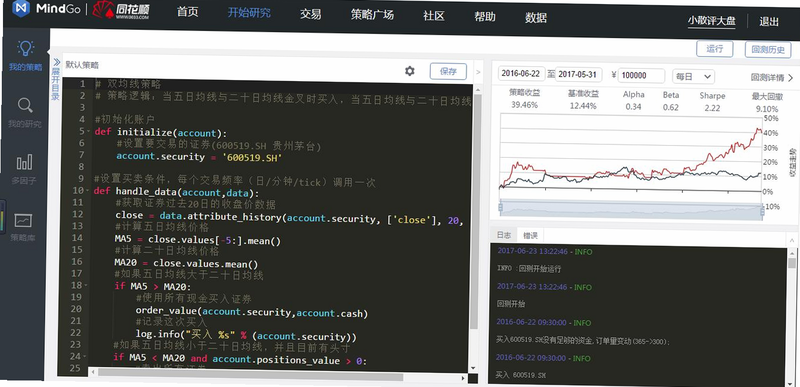Open 策略广场 menu item
Screen dimensions: 800x387
tap(372, 15)
